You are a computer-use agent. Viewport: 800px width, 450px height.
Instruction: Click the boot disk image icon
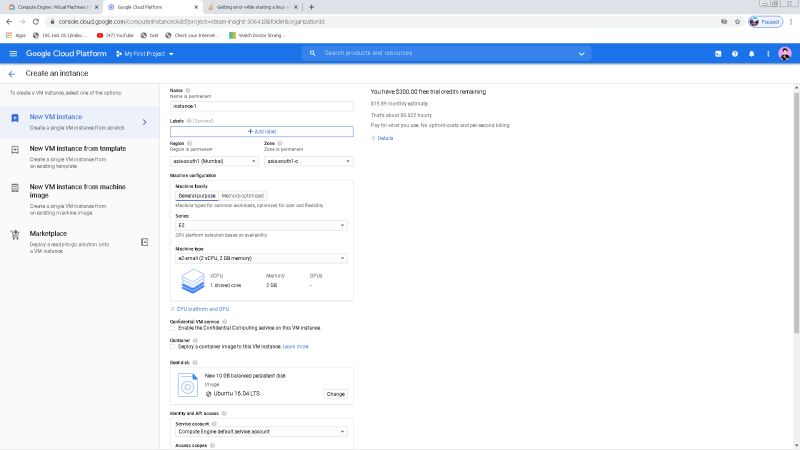(188, 385)
